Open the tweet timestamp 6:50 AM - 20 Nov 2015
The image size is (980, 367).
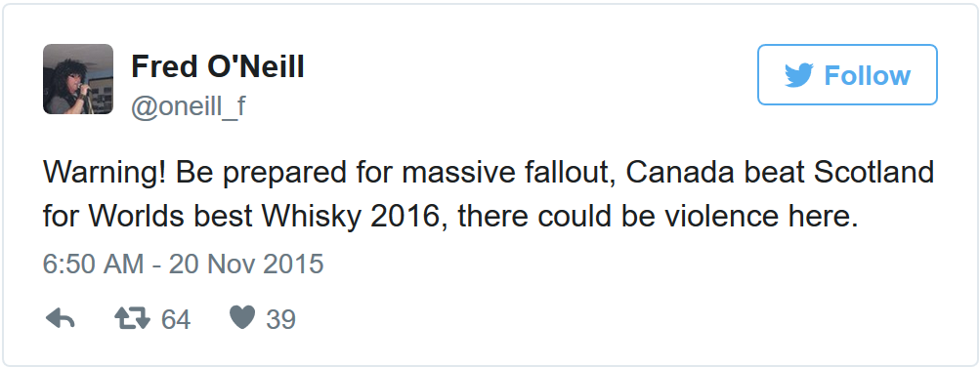tap(183, 264)
